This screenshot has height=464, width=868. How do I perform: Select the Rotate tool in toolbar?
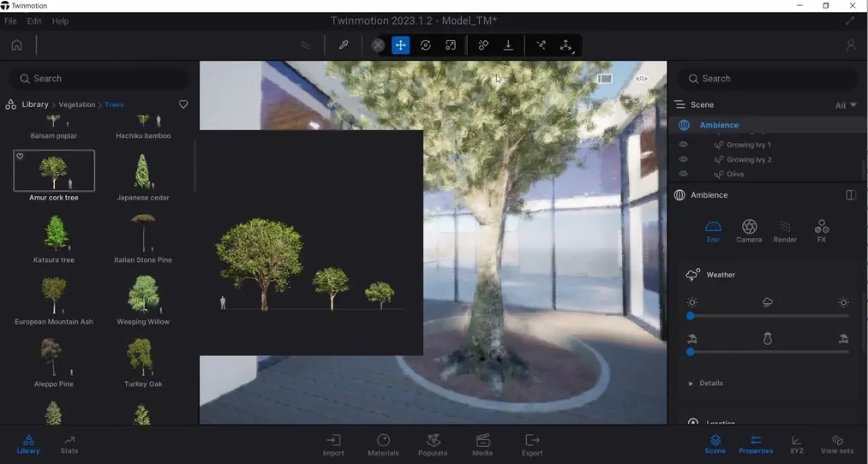(426, 45)
